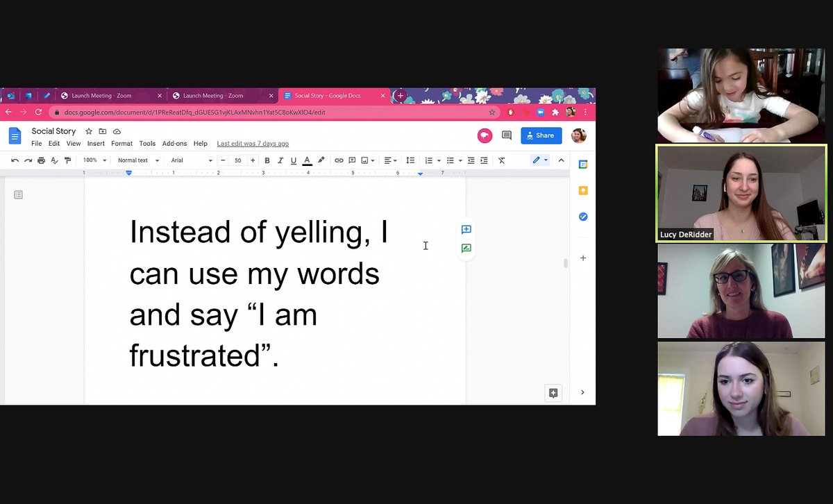Hide the side panel with right chevron
Screen dimensions: 833x504
tap(582, 392)
